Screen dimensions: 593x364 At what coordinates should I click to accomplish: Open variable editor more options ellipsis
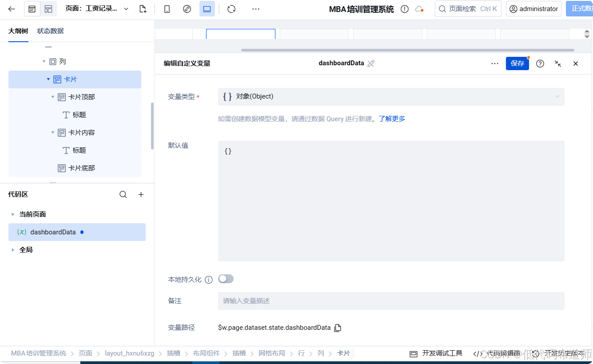pyautogui.click(x=495, y=63)
